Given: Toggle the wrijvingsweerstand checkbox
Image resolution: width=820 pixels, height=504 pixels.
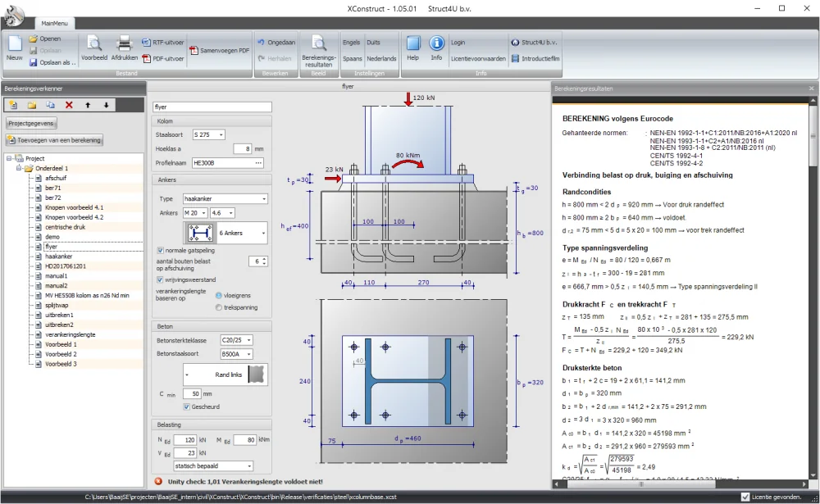Looking at the screenshot, I should point(161,279).
